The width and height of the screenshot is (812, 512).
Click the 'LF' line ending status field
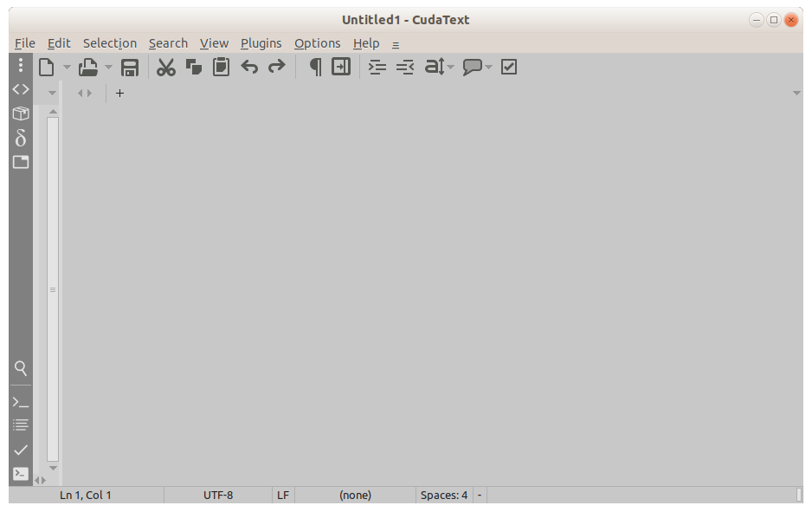(283, 496)
